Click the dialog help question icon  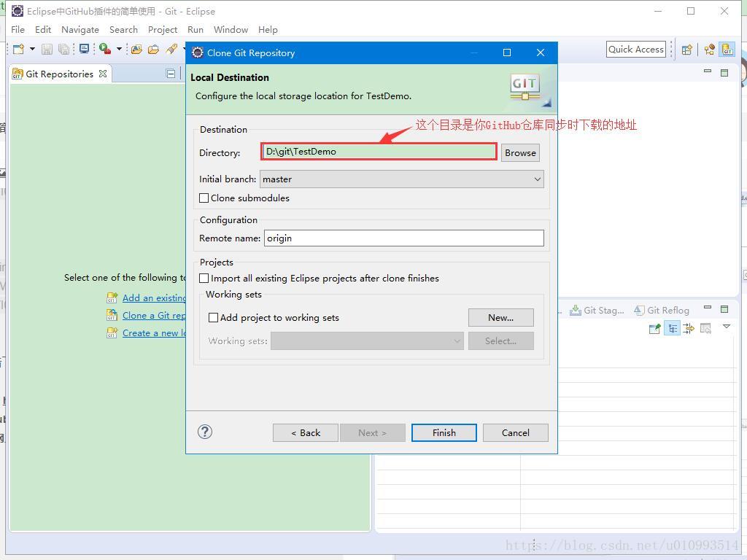click(205, 432)
